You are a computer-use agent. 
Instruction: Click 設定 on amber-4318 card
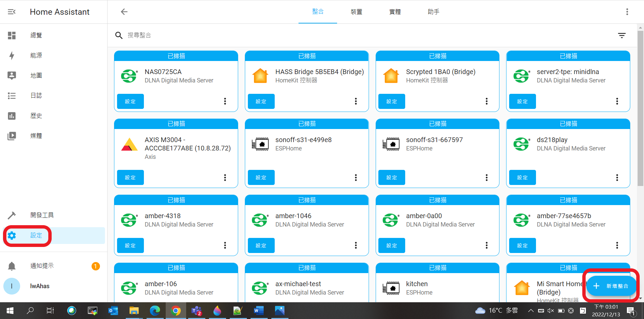click(x=130, y=245)
